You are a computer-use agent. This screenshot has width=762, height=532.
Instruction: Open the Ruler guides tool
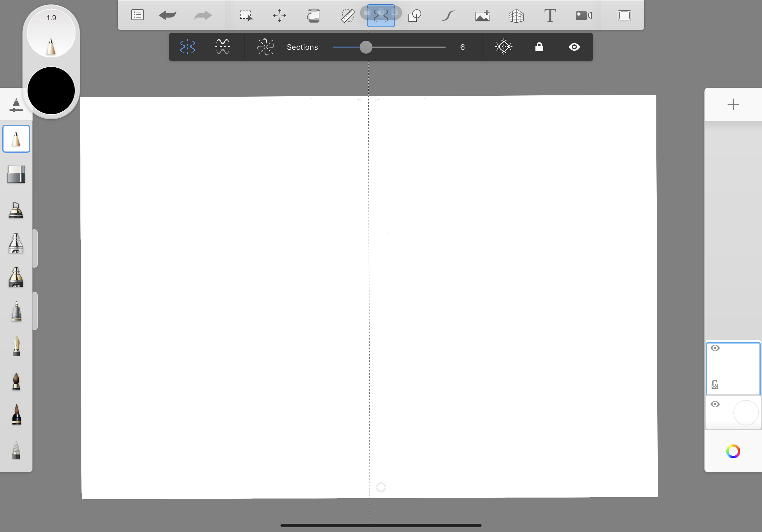click(x=347, y=16)
